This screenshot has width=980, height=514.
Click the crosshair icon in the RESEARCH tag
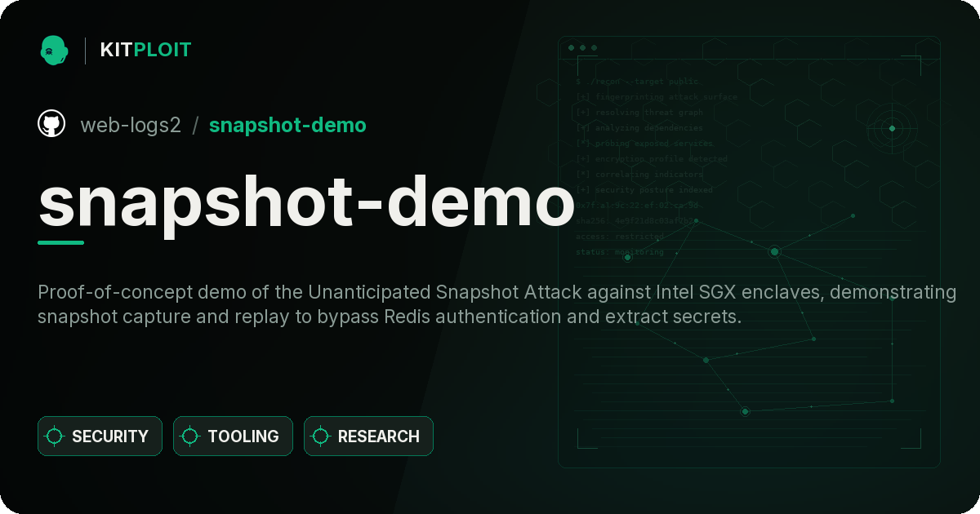click(x=321, y=436)
